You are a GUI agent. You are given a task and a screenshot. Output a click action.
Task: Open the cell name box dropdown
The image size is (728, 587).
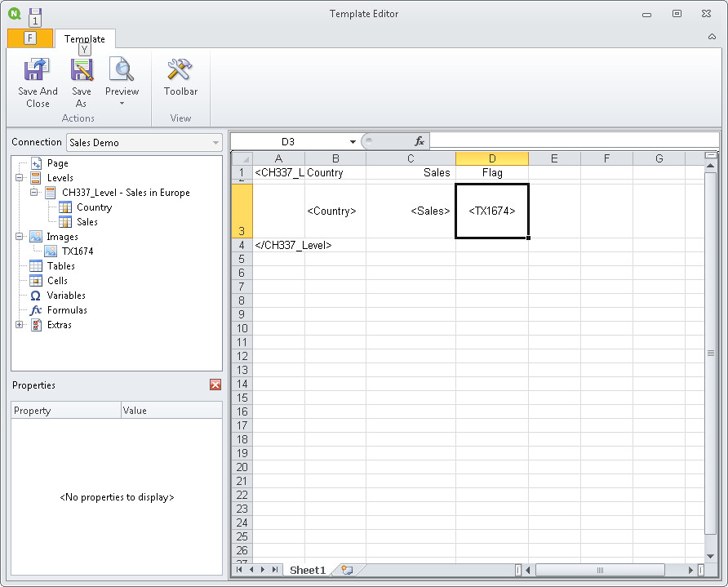pyautogui.click(x=353, y=140)
